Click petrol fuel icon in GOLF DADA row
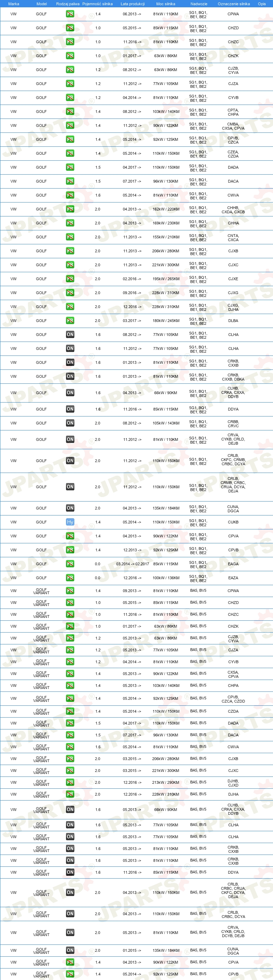The height and width of the screenshot is (980, 273). point(70,167)
